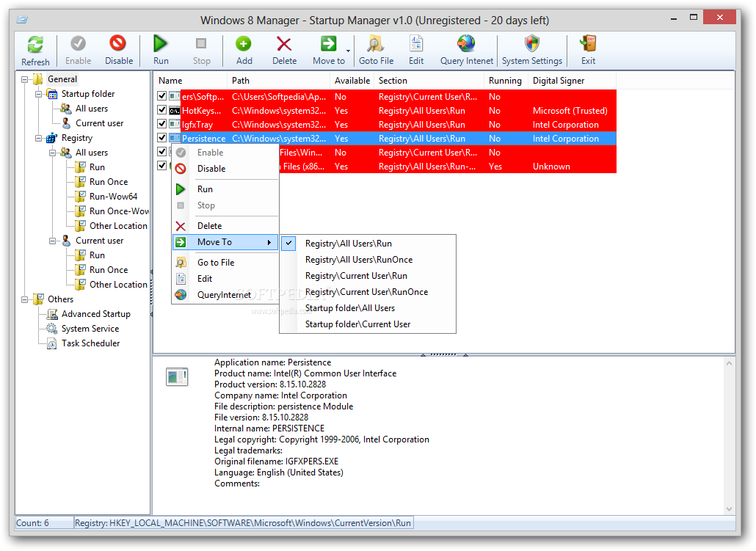
Task: Sort by Running column header
Action: pyautogui.click(x=506, y=81)
